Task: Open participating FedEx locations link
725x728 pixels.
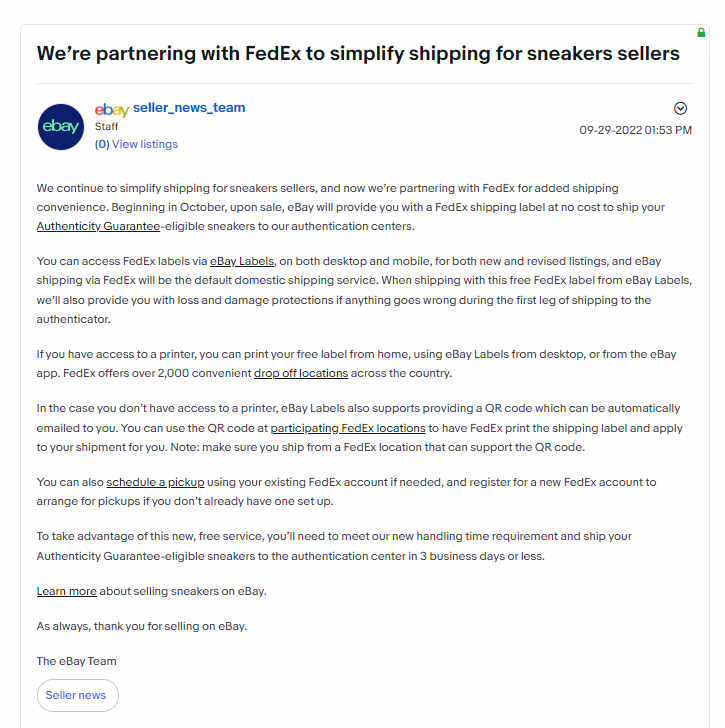Action: point(348,428)
